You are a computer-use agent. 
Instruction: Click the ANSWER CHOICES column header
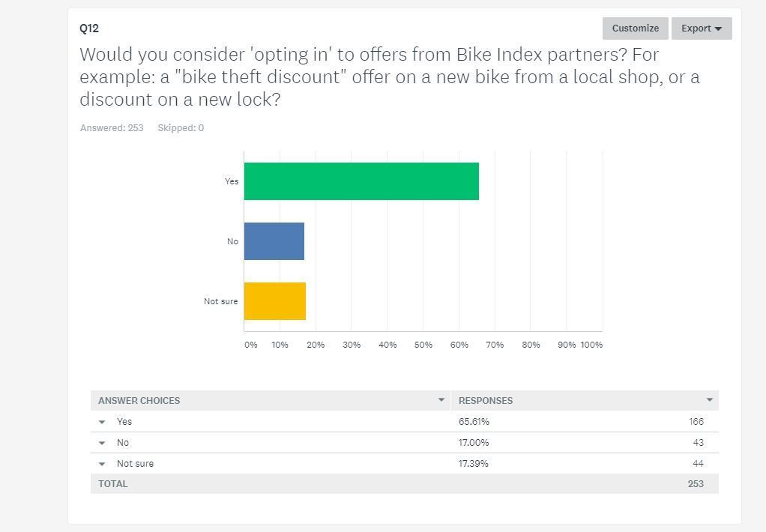tap(139, 400)
